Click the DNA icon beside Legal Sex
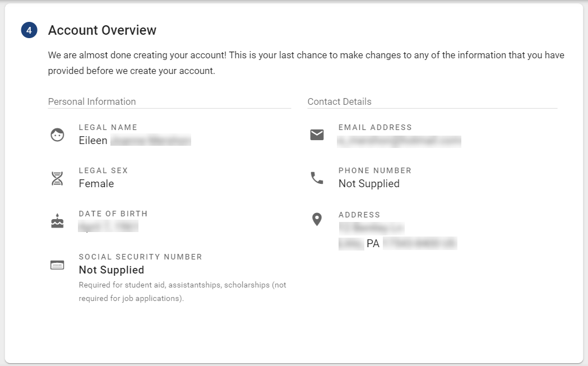This screenshot has height=366, width=588. pyautogui.click(x=57, y=178)
